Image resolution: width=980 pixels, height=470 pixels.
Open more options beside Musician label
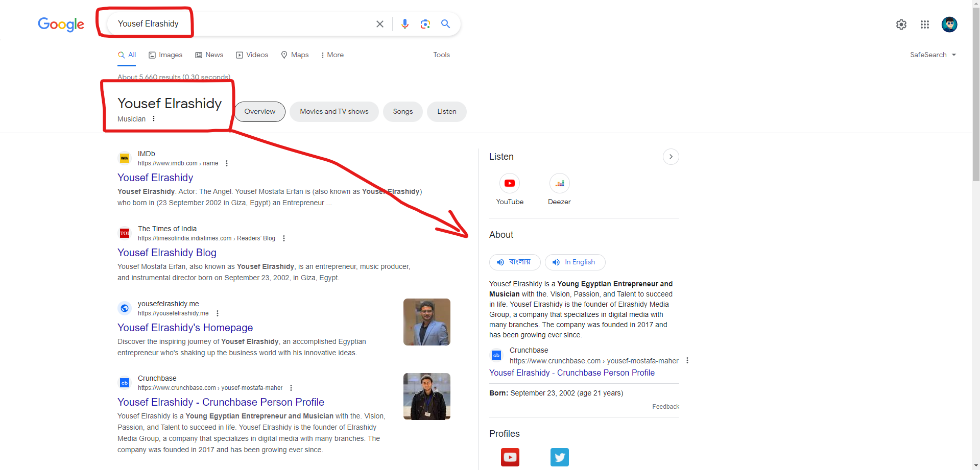pyautogui.click(x=154, y=118)
